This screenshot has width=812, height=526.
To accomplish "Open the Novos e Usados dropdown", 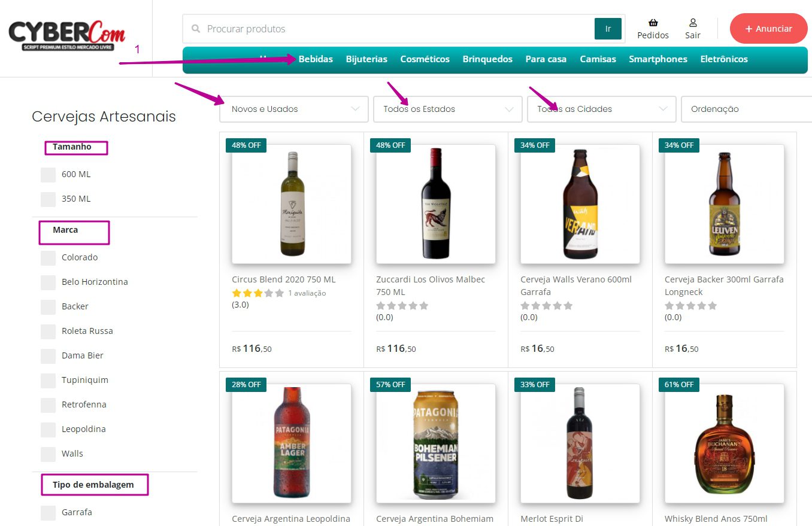I will click(294, 109).
